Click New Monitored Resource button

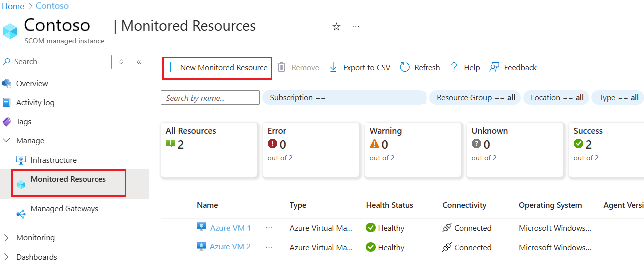pos(217,67)
